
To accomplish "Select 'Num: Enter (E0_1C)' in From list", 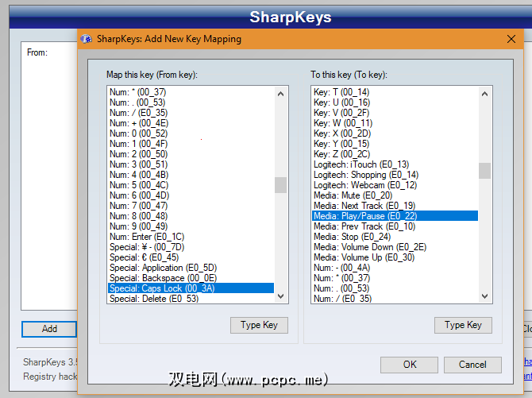I will click(x=191, y=237).
